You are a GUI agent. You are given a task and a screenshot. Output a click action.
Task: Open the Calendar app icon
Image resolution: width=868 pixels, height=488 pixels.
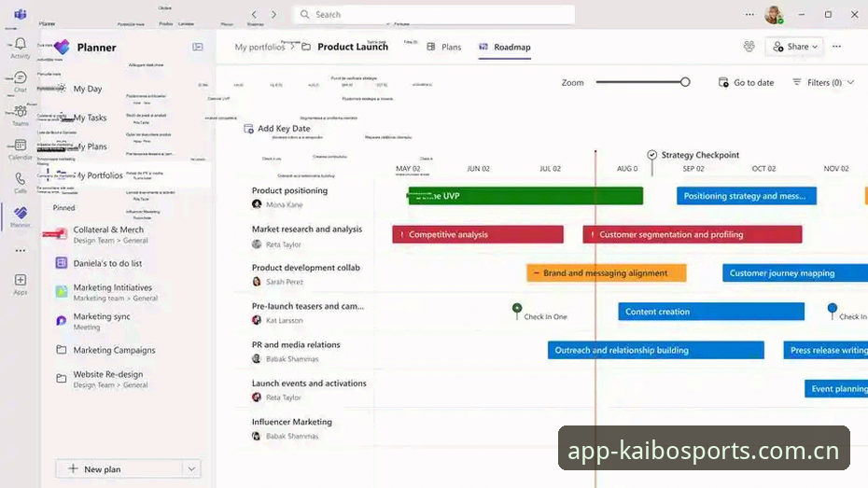coord(21,145)
